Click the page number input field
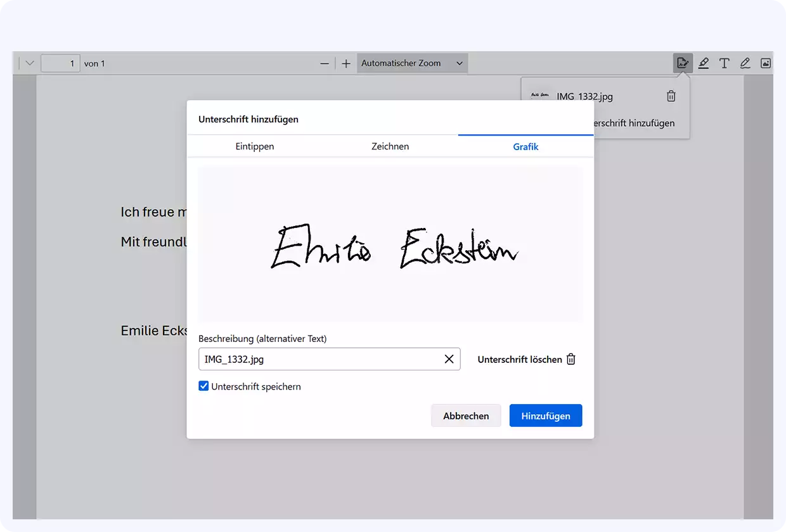Screen dimensions: 786x532 coord(60,63)
